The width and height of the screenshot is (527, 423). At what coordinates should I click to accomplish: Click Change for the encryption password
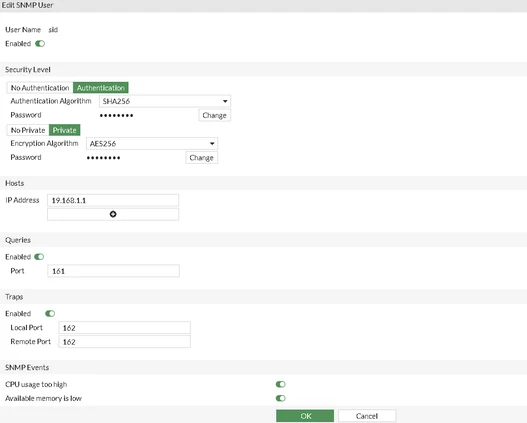202,158
